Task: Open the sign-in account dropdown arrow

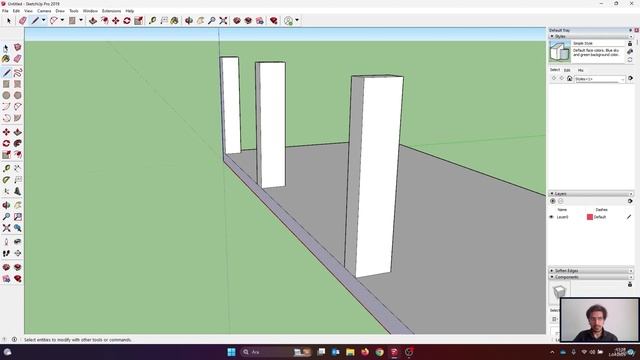Action: pos(297,20)
